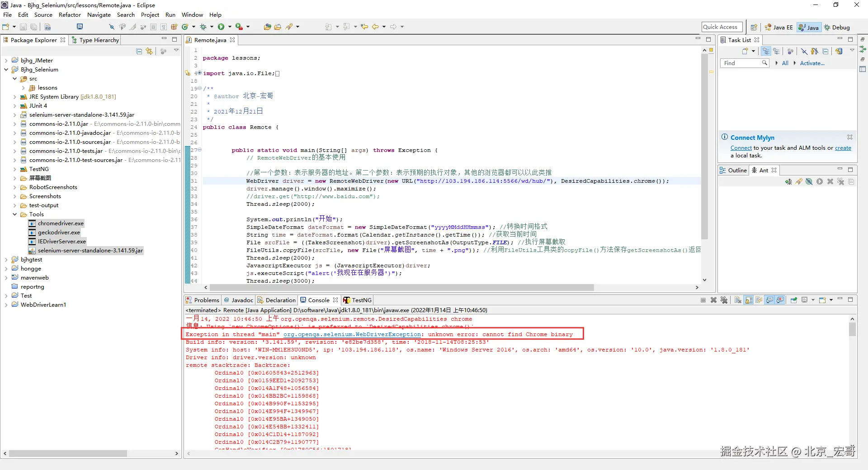Open the Window menu
The image size is (868, 470).
point(192,15)
